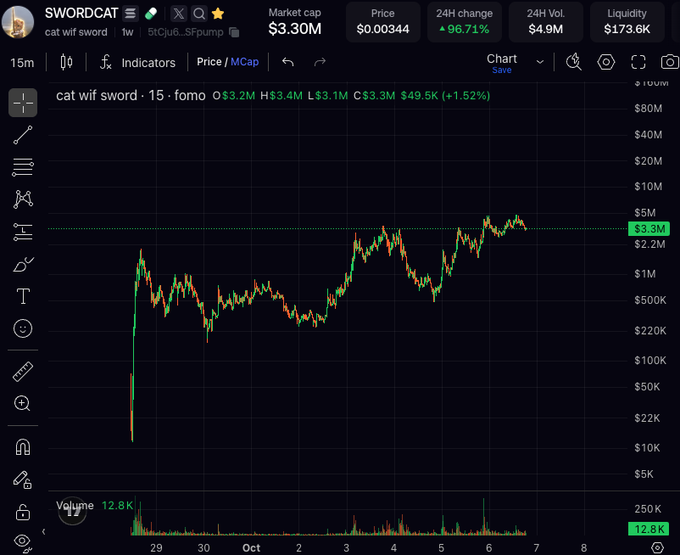
Task: Click the volume label 12.8K on axis
Action: click(x=649, y=529)
